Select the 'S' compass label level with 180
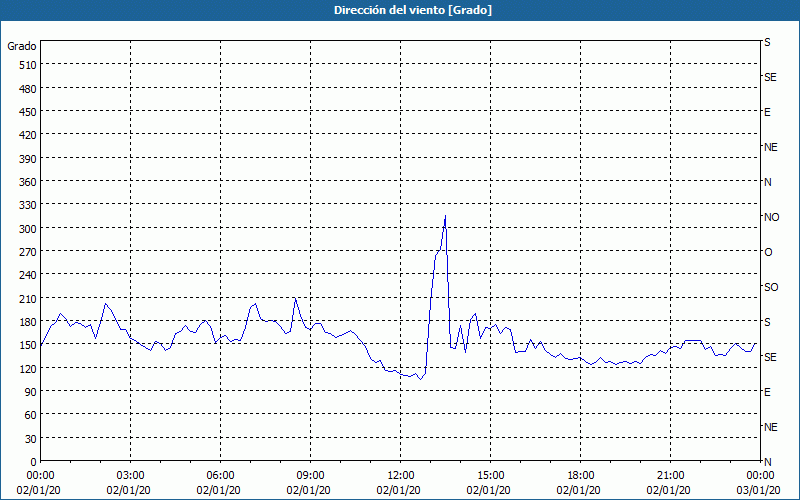 pos(767,322)
